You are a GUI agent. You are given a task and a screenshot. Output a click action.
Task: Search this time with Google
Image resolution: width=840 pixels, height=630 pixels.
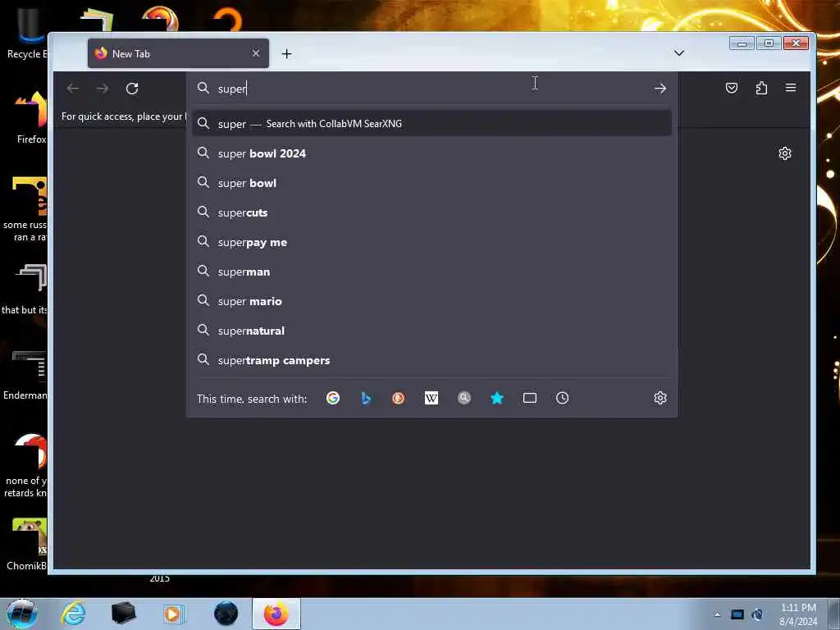pyautogui.click(x=333, y=398)
